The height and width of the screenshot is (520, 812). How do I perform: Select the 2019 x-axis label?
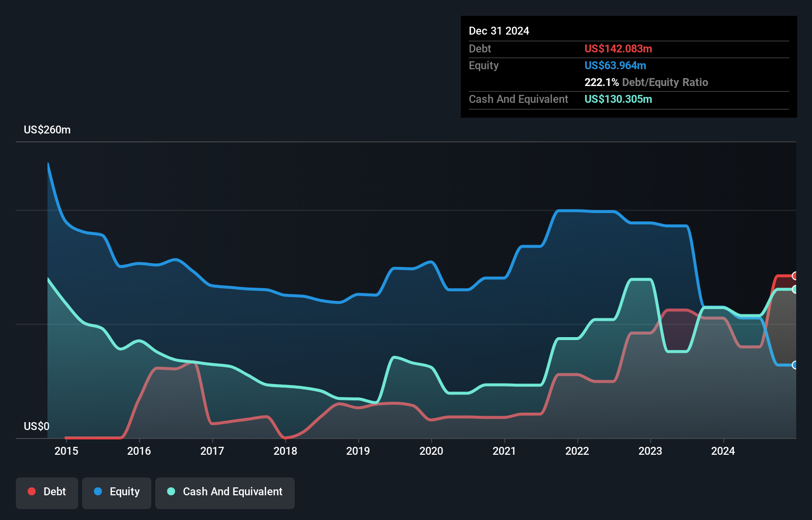pyautogui.click(x=358, y=451)
